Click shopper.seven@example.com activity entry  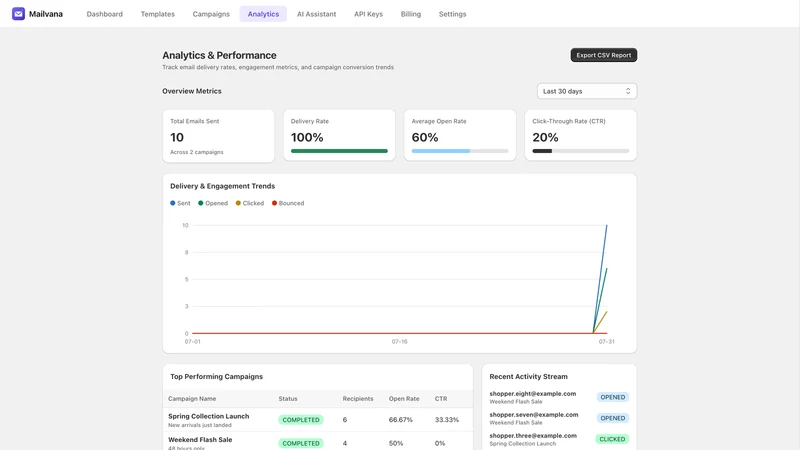coord(559,418)
